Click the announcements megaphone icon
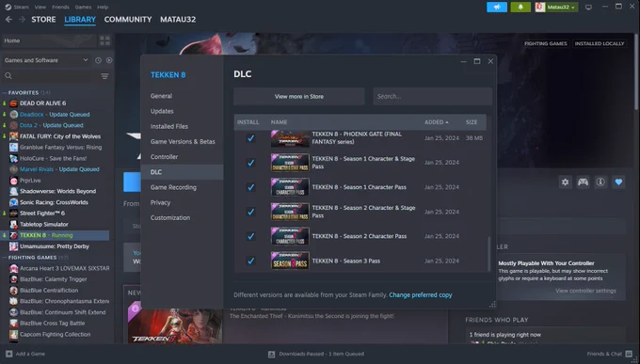 [497, 7]
